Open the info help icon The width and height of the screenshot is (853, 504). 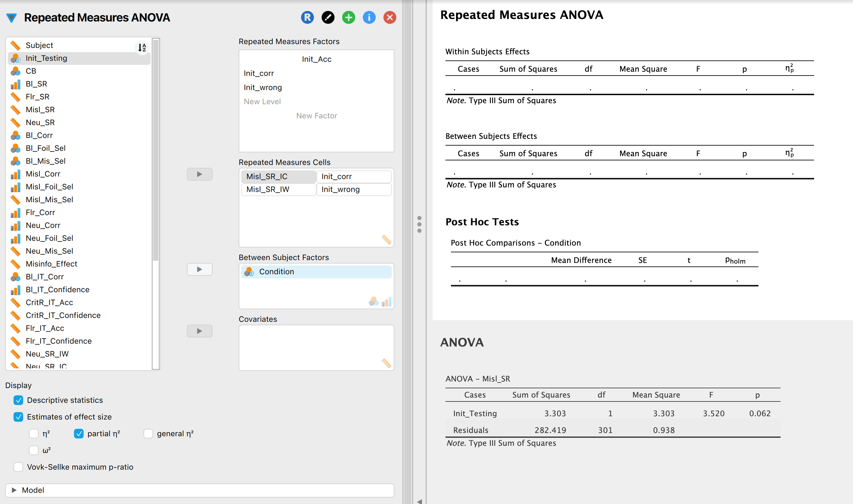[369, 18]
